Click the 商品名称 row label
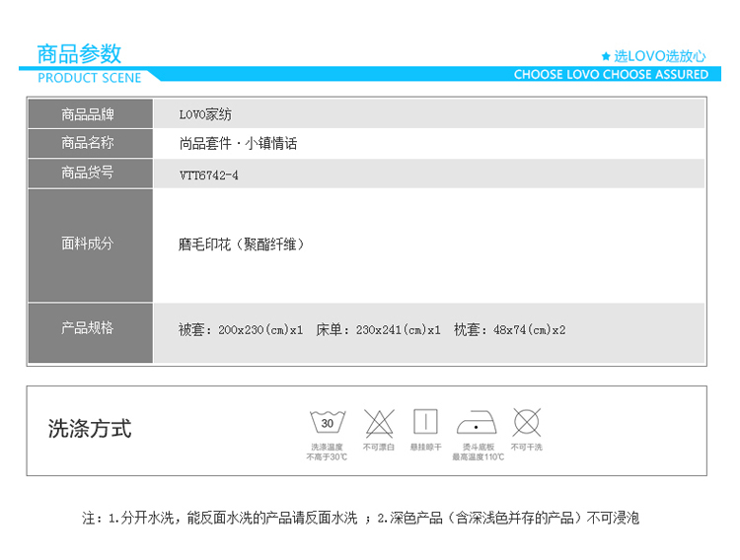This screenshot has height=560, width=740. tap(88, 143)
